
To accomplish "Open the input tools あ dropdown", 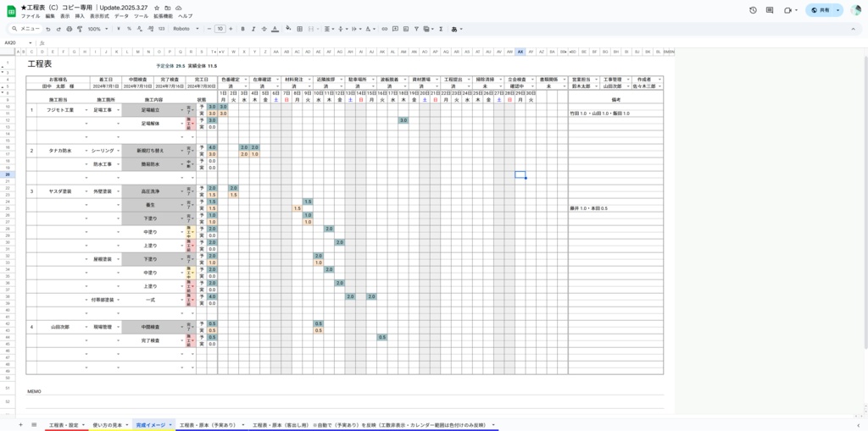I will click(457, 29).
